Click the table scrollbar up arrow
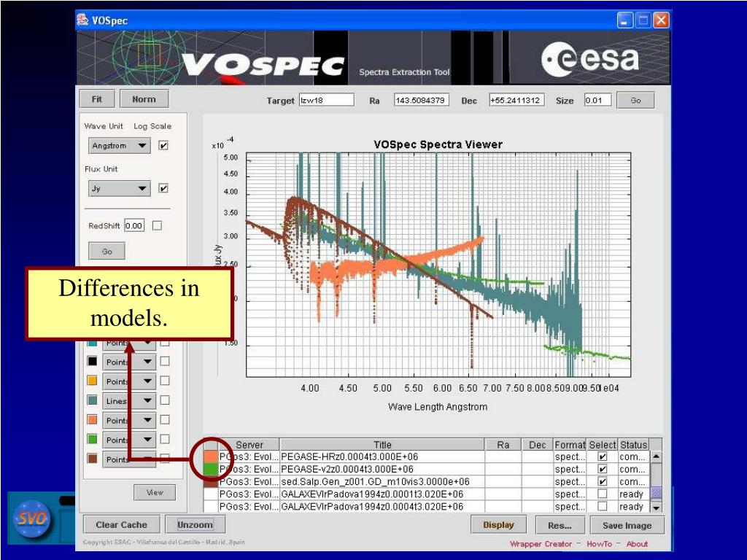The width and height of the screenshot is (747, 560). click(657, 456)
